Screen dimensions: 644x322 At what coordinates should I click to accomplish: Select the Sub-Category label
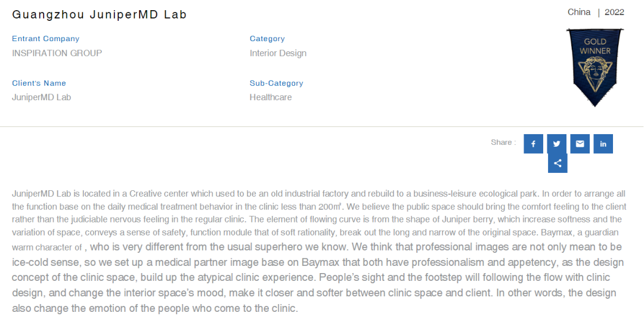276,83
